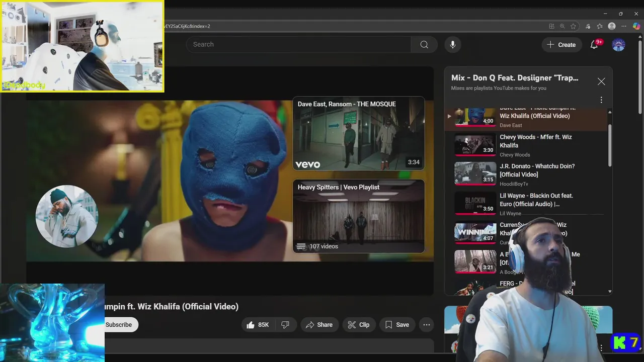The image size is (644, 362).
Task: Click the main video player frame
Action: [230, 181]
